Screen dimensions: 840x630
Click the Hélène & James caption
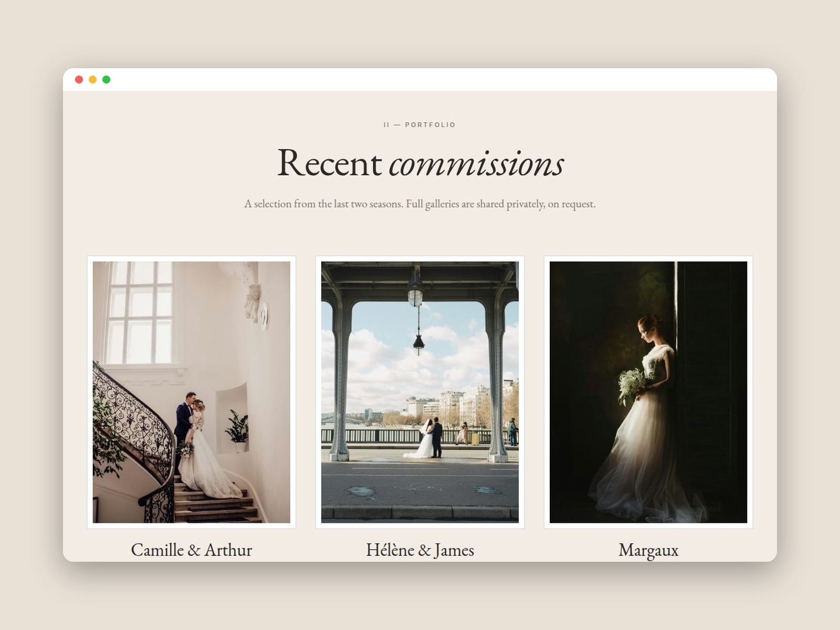pyautogui.click(x=420, y=550)
